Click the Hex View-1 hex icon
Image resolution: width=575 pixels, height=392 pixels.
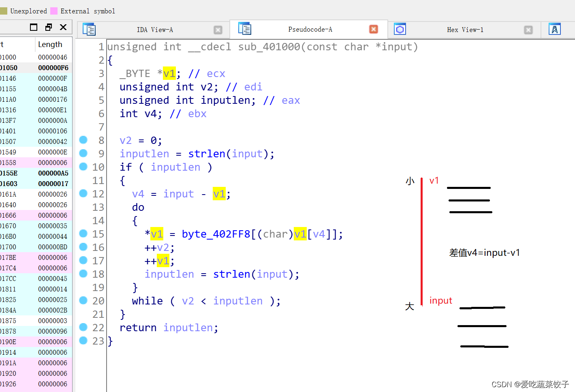400,29
